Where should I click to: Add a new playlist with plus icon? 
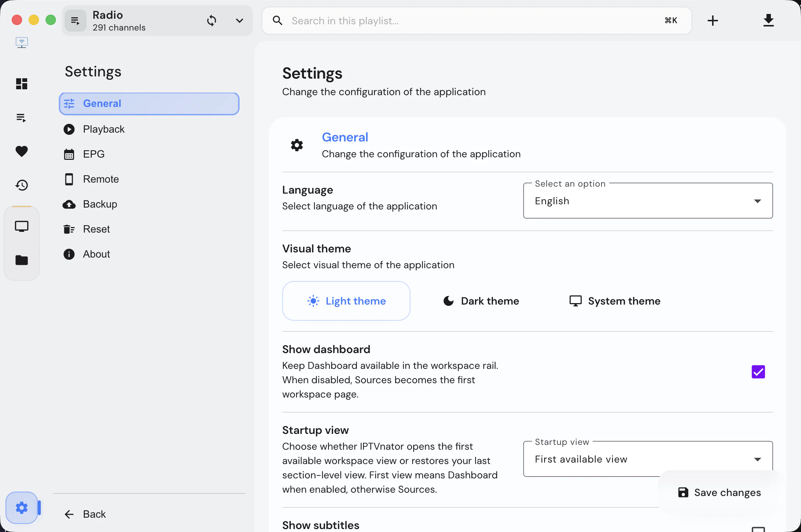tap(713, 21)
